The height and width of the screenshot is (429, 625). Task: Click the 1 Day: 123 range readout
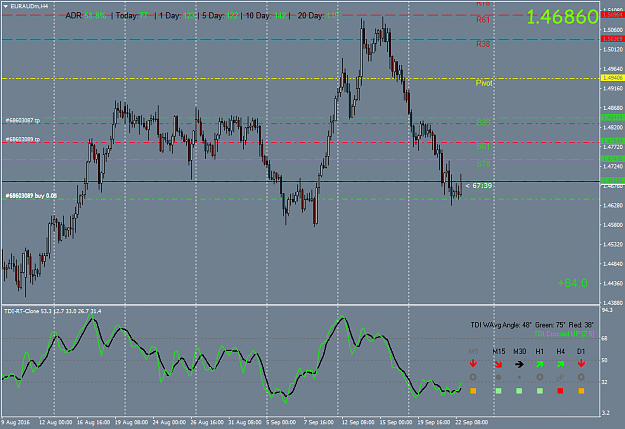pos(178,16)
